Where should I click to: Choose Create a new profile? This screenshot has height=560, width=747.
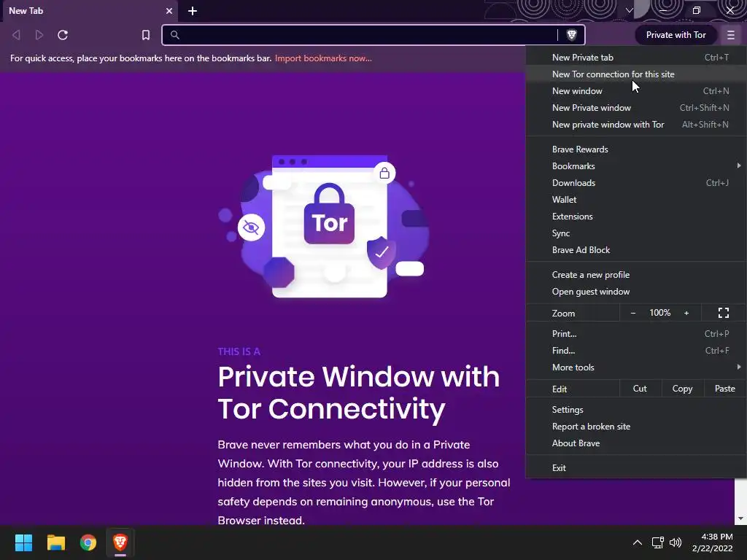point(636,275)
